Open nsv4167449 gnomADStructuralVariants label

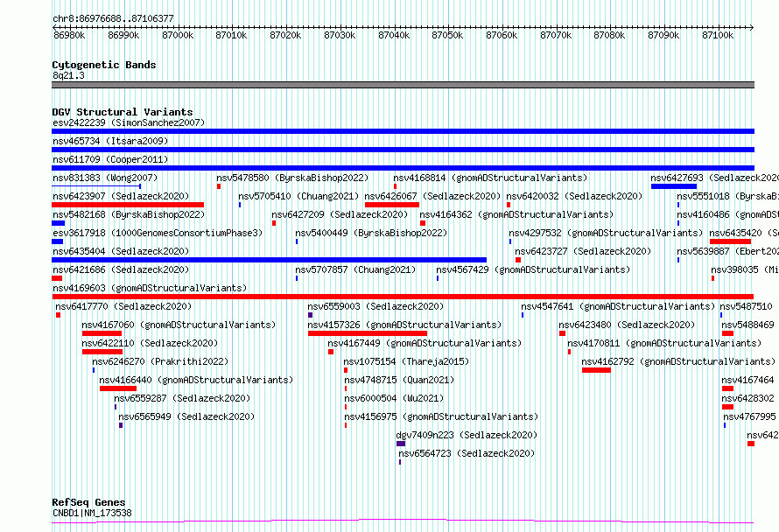point(425,343)
